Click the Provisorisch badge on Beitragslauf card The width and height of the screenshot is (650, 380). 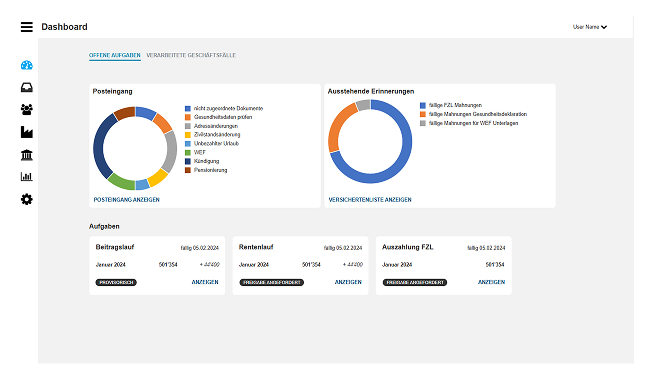(x=116, y=283)
